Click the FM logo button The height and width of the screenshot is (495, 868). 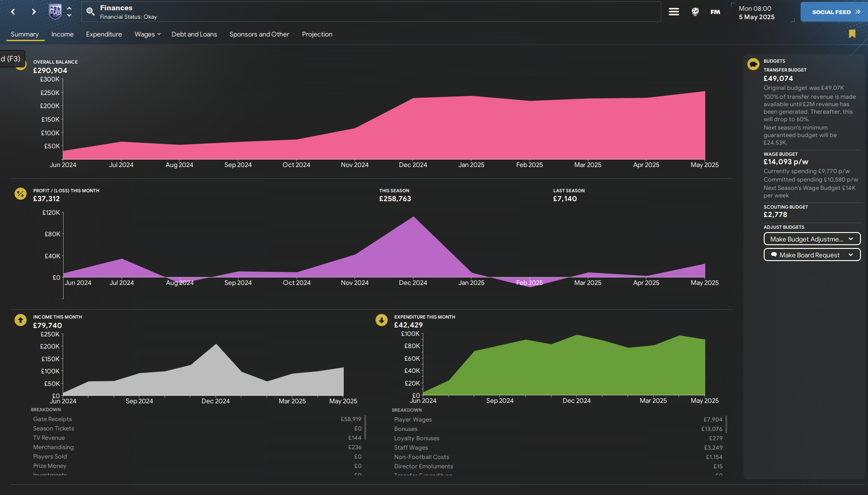[715, 12]
